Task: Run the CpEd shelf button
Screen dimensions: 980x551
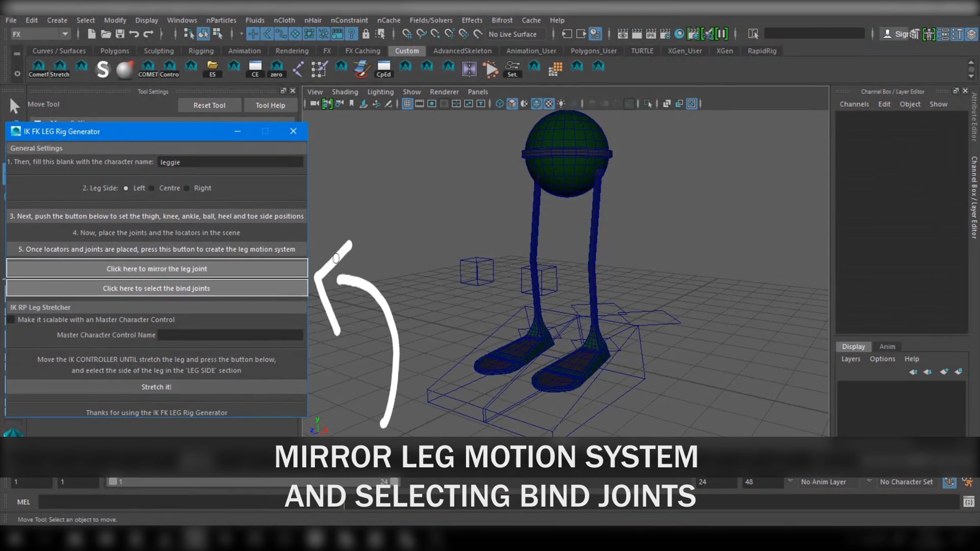Action: pos(384,69)
